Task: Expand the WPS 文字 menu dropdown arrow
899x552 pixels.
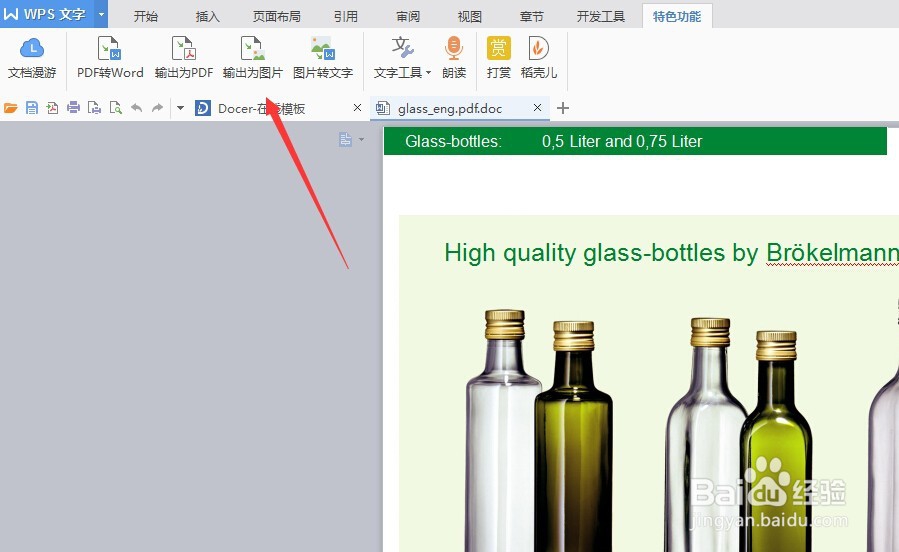Action: [x=101, y=14]
